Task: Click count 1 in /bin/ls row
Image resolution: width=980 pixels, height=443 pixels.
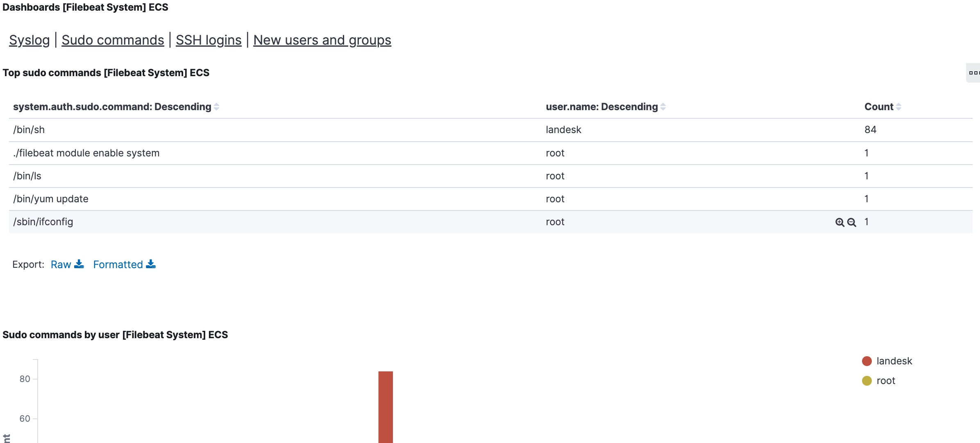Action: [x=867, y=176]
